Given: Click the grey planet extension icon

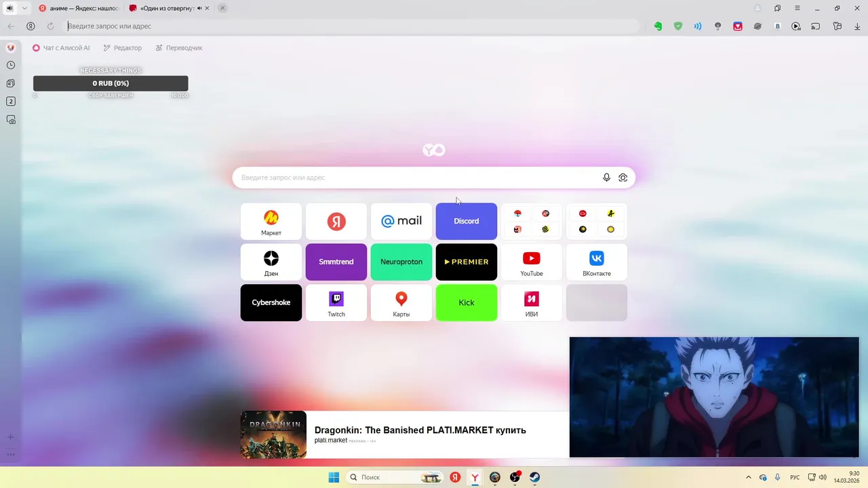Looking at the screenshot, I should click(757, 26).
